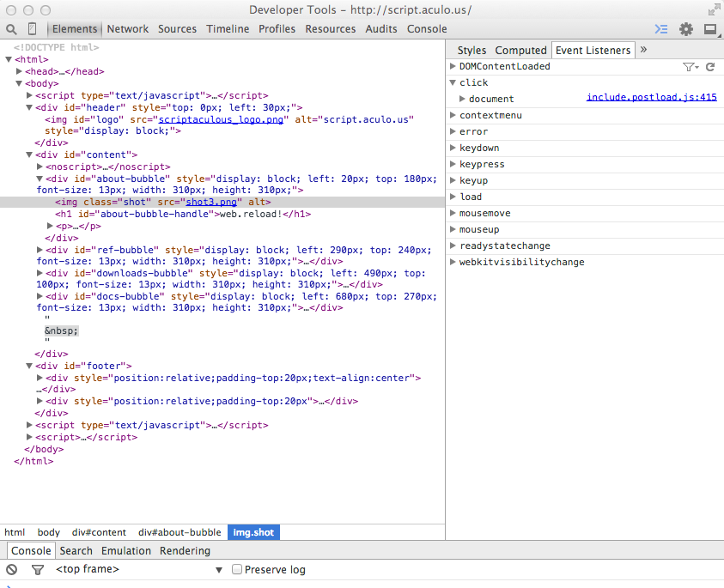Expand the webkitvisibilitychange listener
724x588 pixels.
point(453,262)
